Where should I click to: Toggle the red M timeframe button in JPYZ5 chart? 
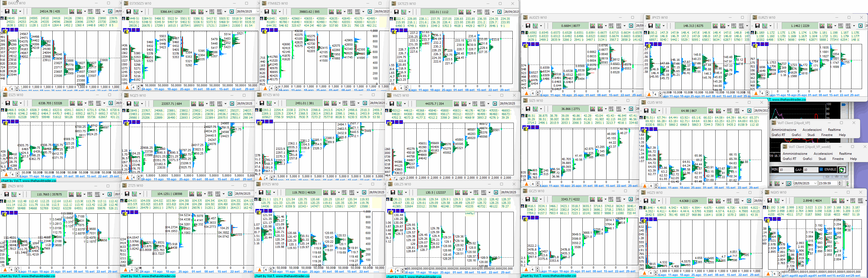click(x=660, y=45)
